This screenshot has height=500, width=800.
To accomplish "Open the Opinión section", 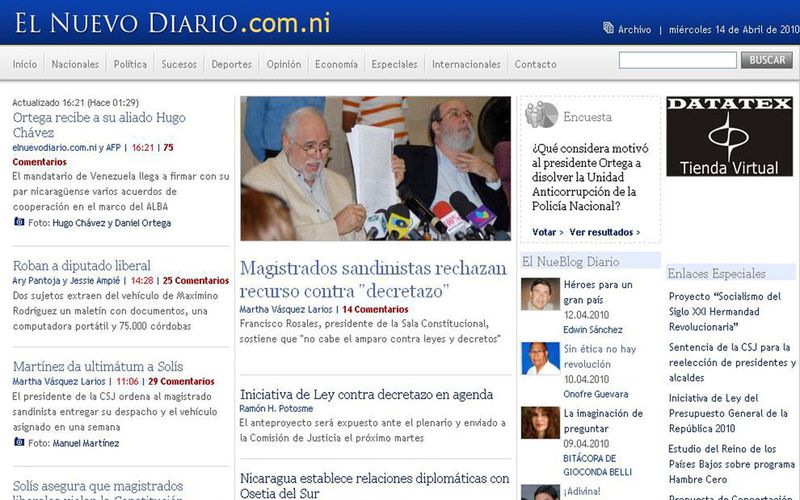I will [x=284, y=64].
